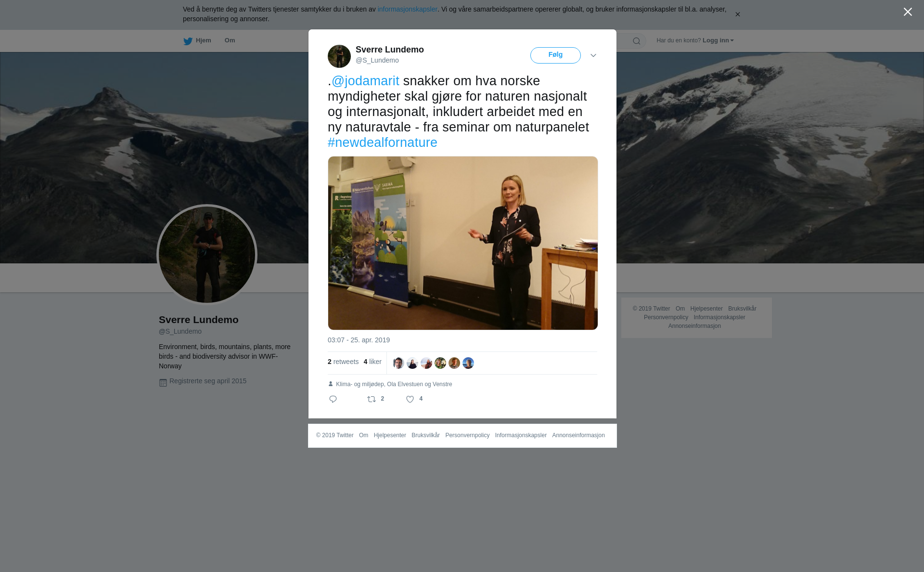Open the #newdealfornature hashtag
Screen dimensions: 924x572
(x=383, y=143)
